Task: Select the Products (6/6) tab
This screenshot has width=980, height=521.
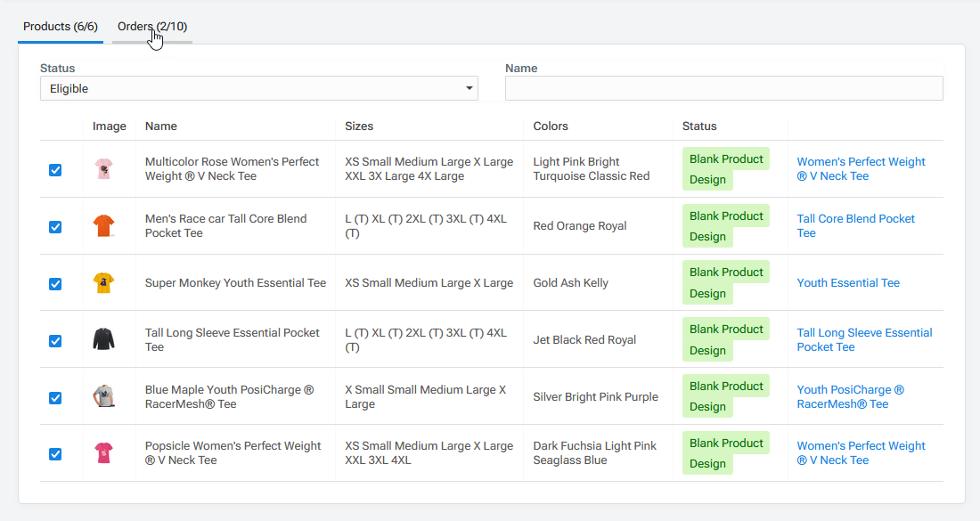Action: [61, 27]
